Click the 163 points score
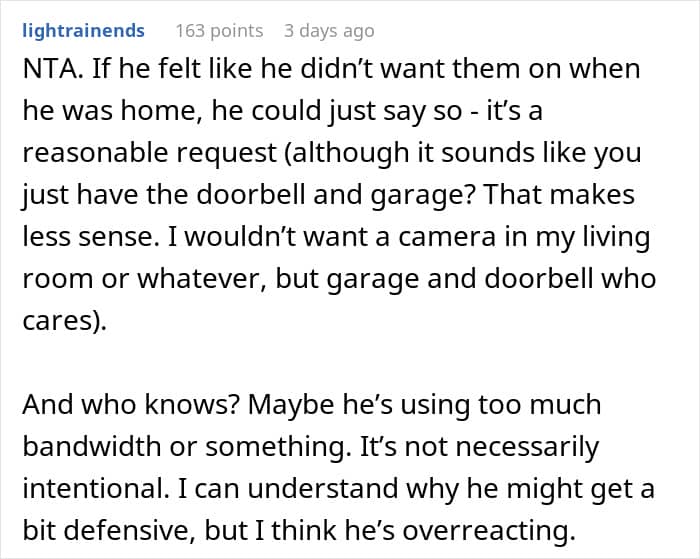 (x=218, y=30)
